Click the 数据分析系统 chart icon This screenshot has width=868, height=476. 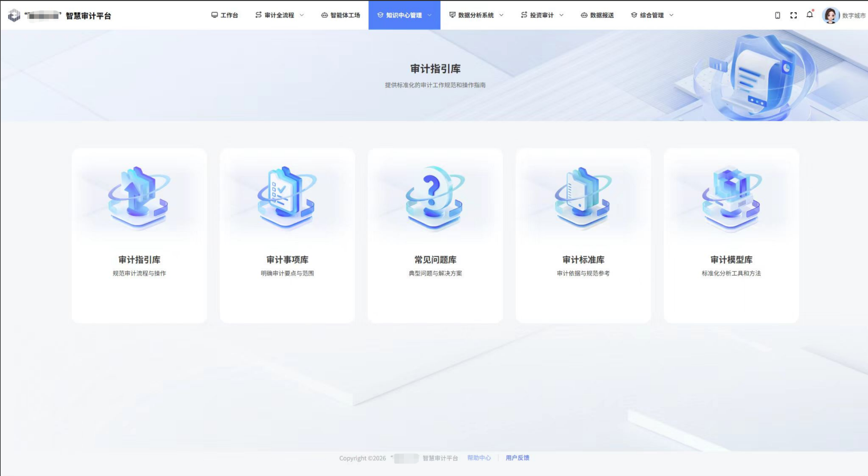point(452,15)
